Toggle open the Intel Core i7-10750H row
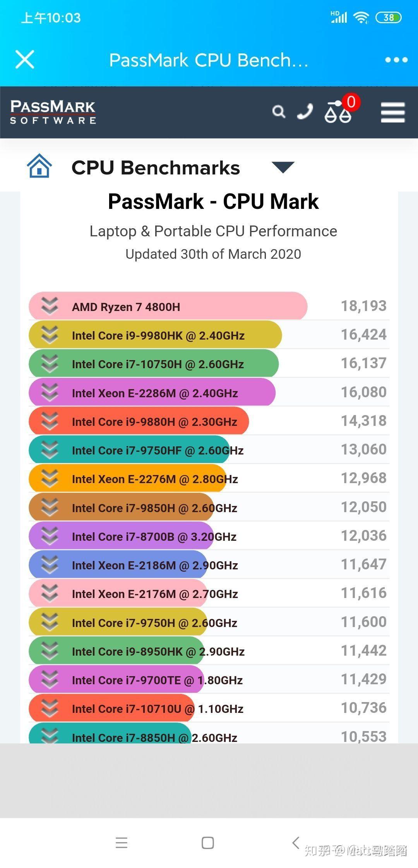 [50, 364]
